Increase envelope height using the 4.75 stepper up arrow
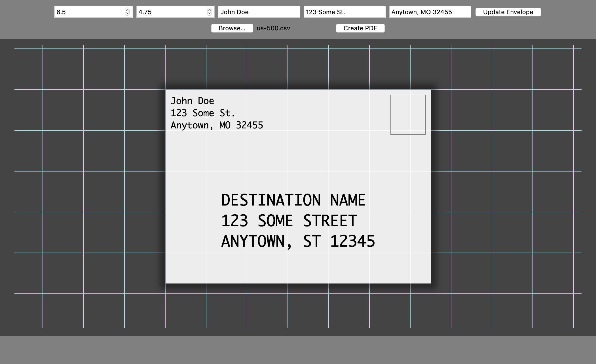This screenshot has width=596, height=364. pos(209,10)
